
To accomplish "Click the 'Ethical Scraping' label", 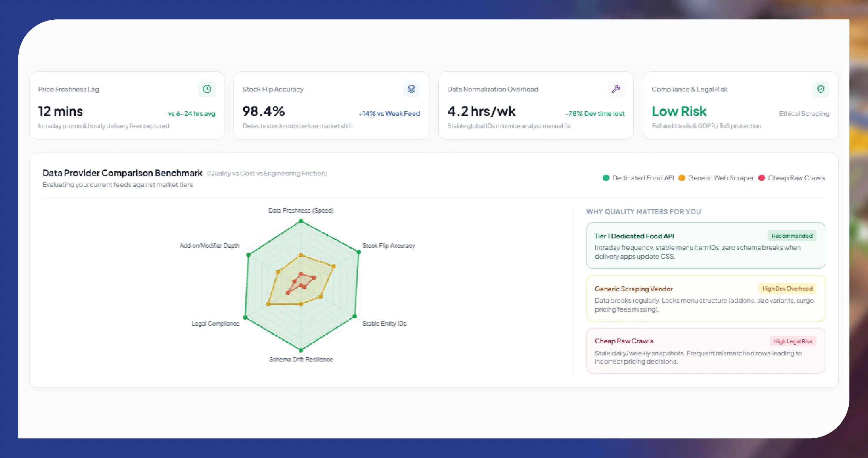I will coord(804,114).
